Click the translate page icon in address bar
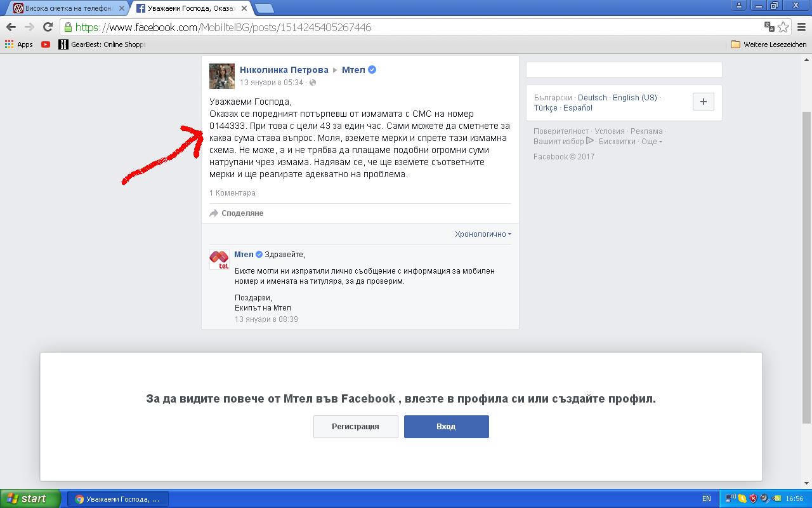The image size is (812, 508). point(769,27)
